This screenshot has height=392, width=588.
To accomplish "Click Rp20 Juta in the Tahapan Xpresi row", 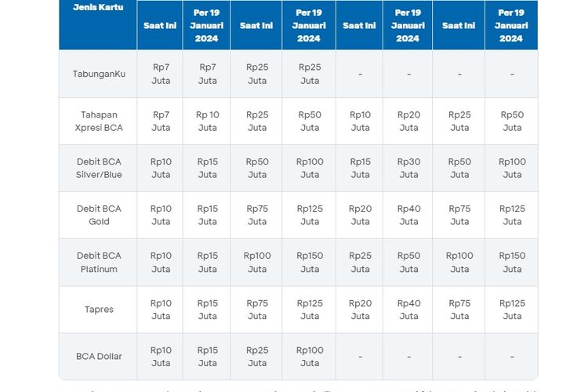I will 408,121.
